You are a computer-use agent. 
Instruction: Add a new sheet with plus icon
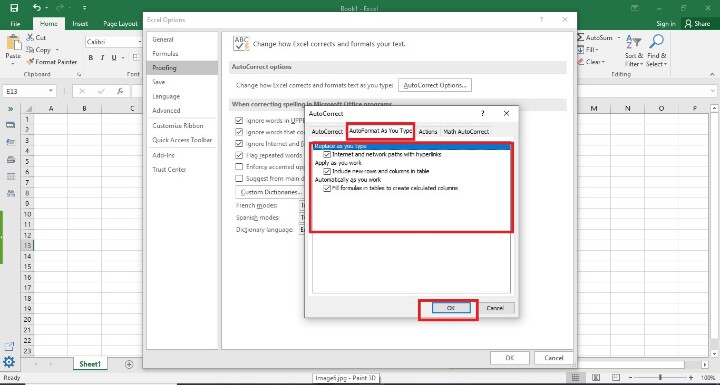[129, 364]
